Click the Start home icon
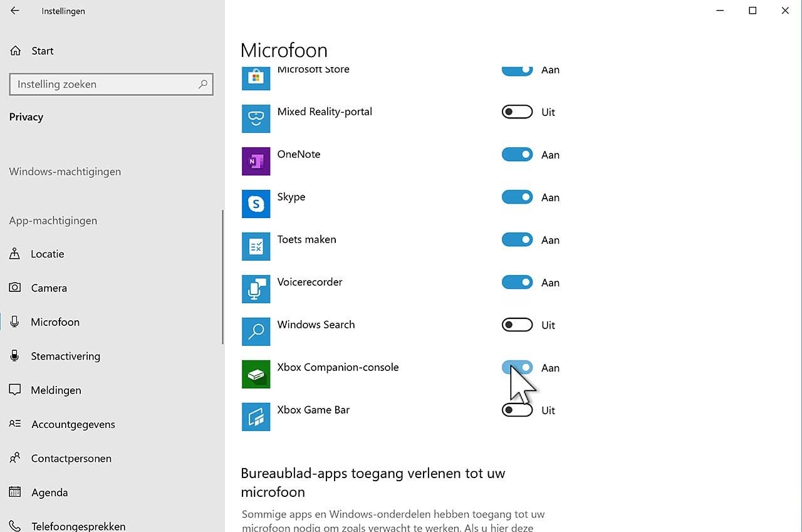This screenshot has width=802, height=532. 16,51
